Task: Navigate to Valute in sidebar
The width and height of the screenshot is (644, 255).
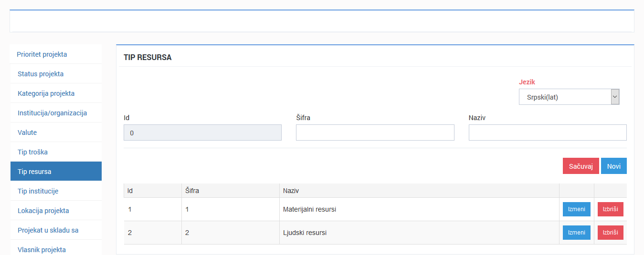Action: [27, 133]
